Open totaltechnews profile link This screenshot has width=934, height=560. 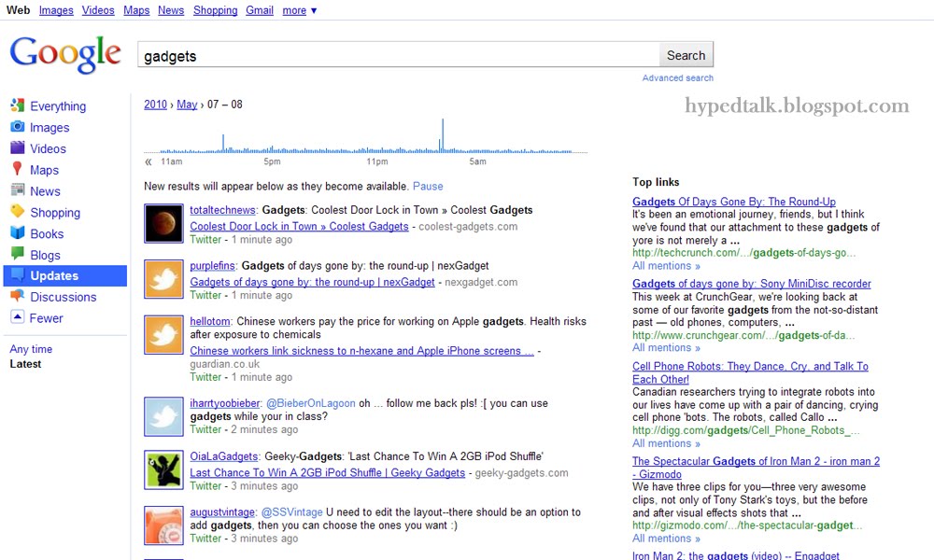[223, 210]
